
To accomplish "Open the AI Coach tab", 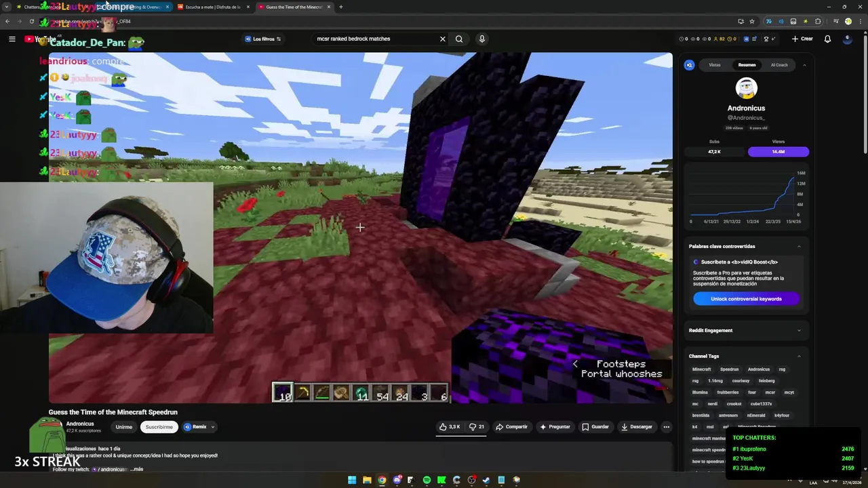I will tap(779, 65).
